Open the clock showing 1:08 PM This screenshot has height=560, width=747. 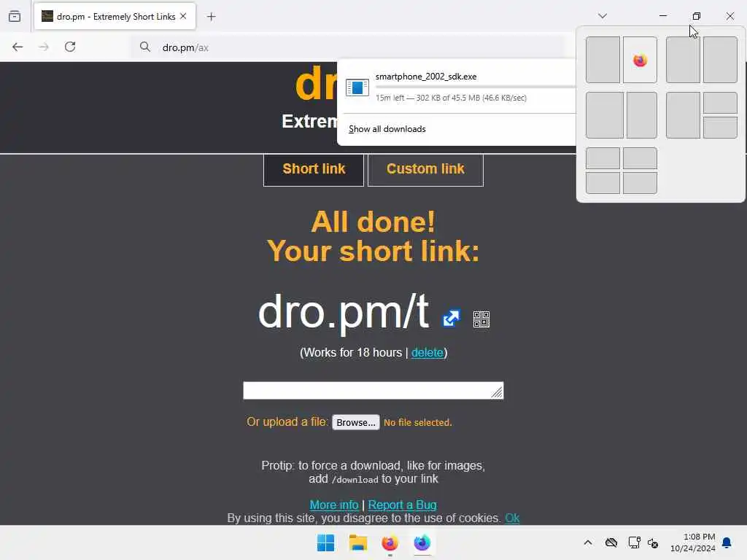693,542
